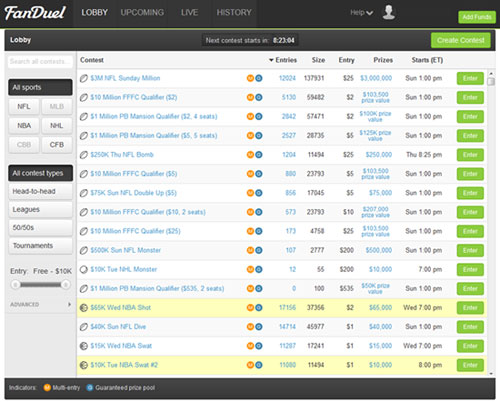Click guaranteed icon on $65K Wed NBA Shot row

(x=259, y=308)
